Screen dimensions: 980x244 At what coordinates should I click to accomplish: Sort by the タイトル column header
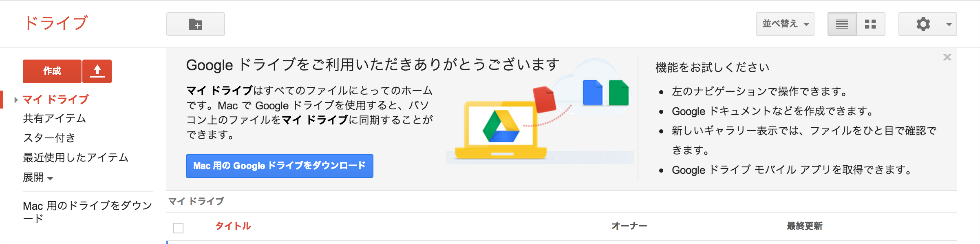(233, 226)
